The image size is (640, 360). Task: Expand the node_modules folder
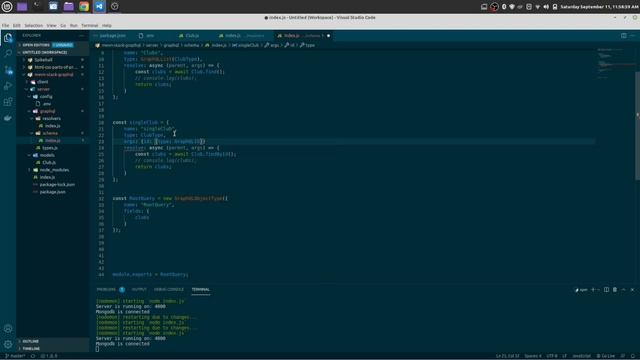(x=53, y=170)
